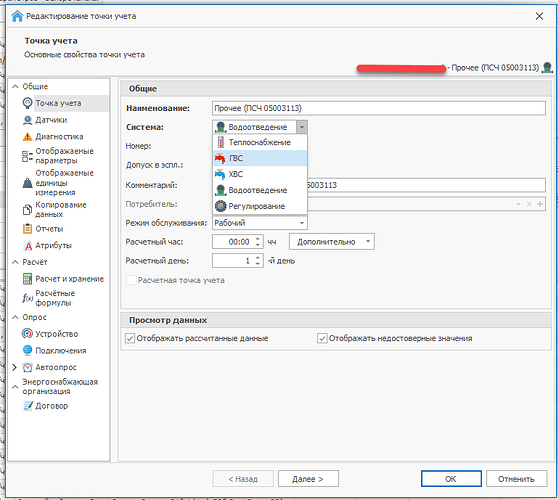
Task: Click the < Назад button
Action: pyautogui.click(x=243, y=479)
